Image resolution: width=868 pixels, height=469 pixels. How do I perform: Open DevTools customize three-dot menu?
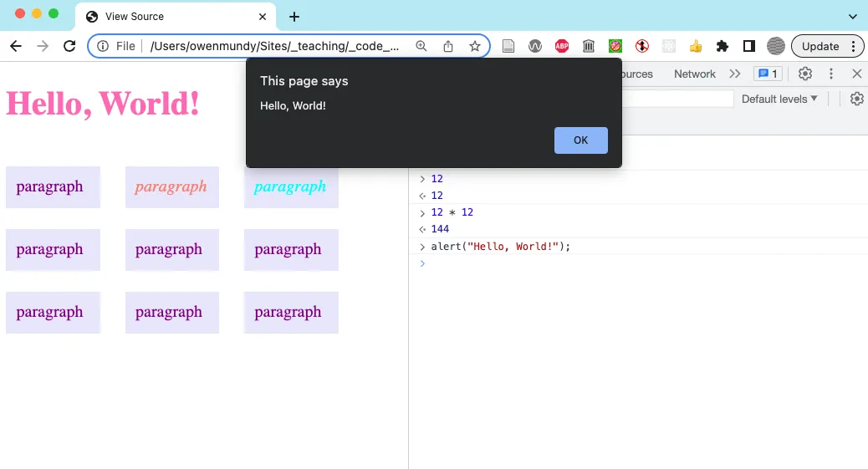831,74
